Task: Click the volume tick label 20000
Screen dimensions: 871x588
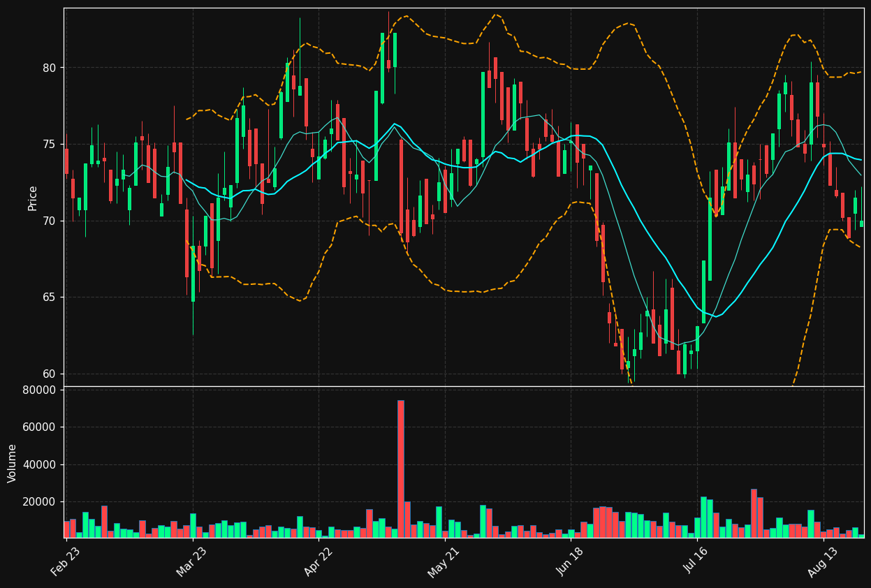Action: (x=40, y=502)
